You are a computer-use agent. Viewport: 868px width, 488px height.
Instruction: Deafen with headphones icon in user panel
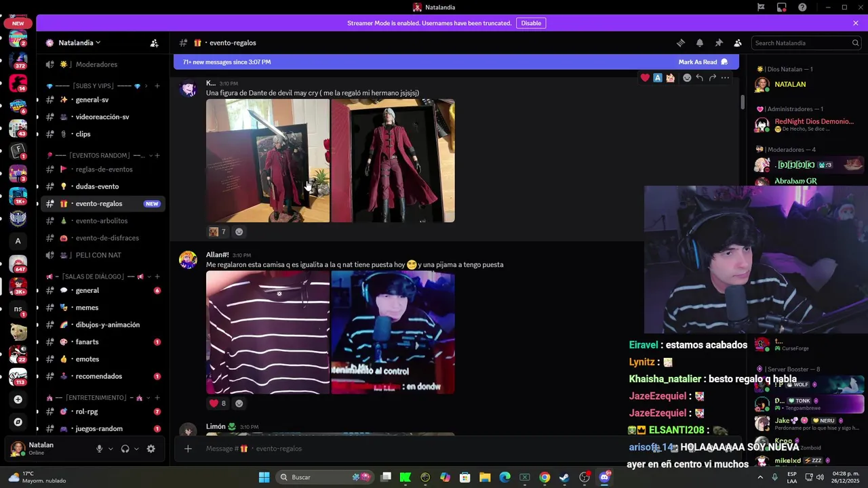pos(125,449)
